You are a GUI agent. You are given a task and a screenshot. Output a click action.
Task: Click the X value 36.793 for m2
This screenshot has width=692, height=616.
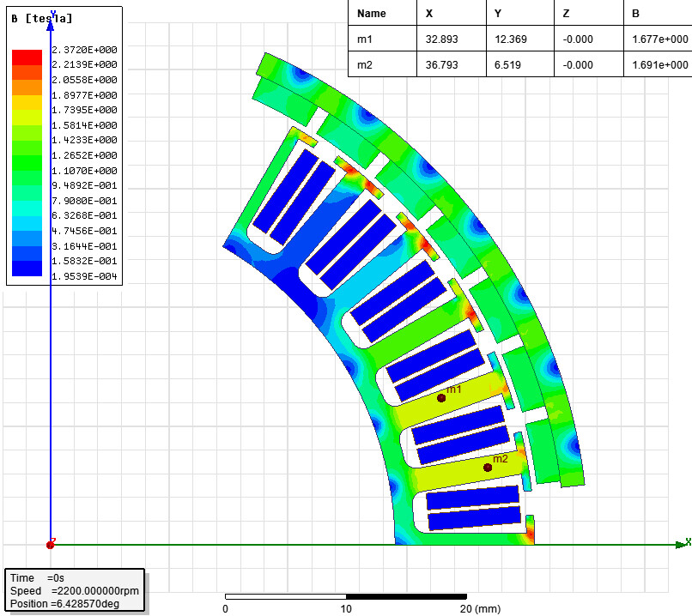[442, 65]
